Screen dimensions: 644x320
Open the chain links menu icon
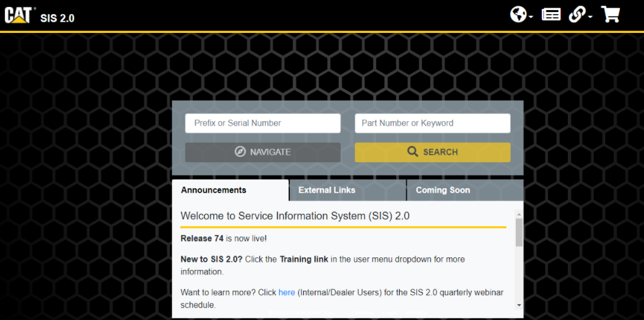click(x=577, y=15)
